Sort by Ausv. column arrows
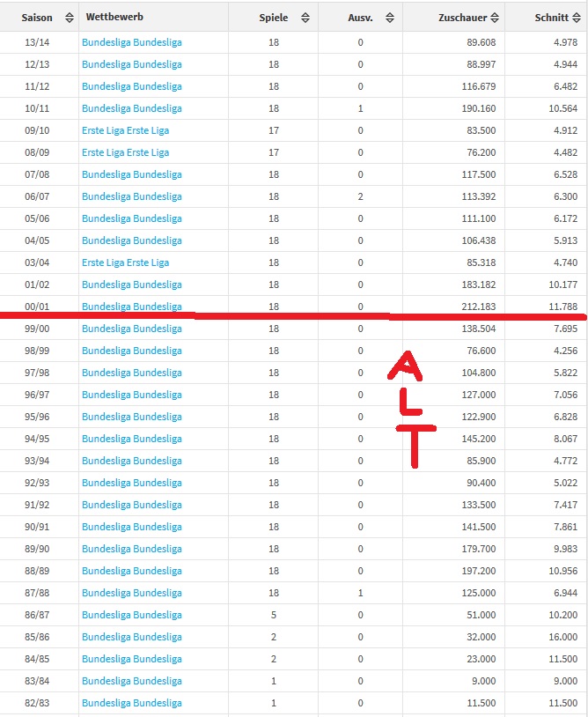588x717 pixels. click(390, 18)
